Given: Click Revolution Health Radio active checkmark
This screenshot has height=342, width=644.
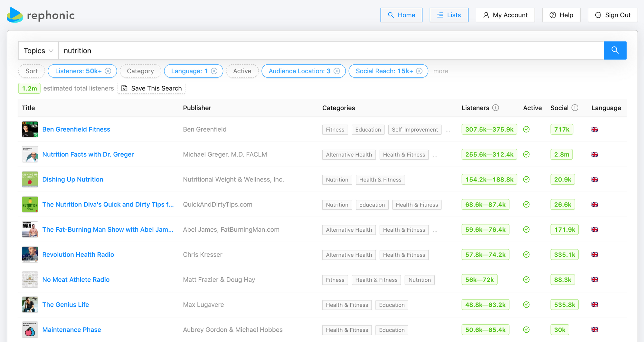Looking at the screenshot, I should 526,254.
